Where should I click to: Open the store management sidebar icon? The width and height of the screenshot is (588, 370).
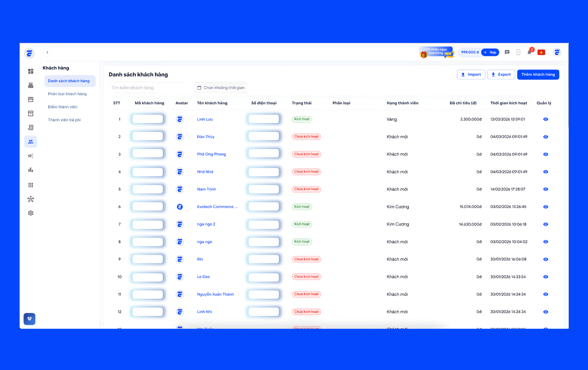pos(31,99)
